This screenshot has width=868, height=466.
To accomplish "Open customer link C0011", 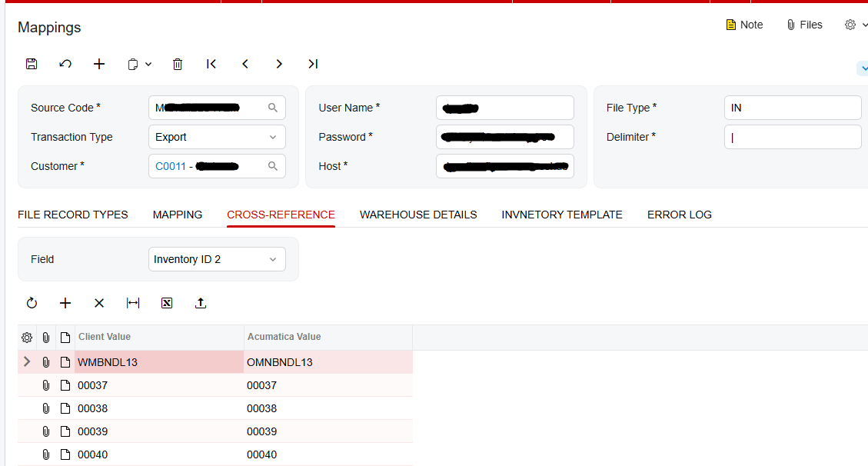I will coord(171,166).
